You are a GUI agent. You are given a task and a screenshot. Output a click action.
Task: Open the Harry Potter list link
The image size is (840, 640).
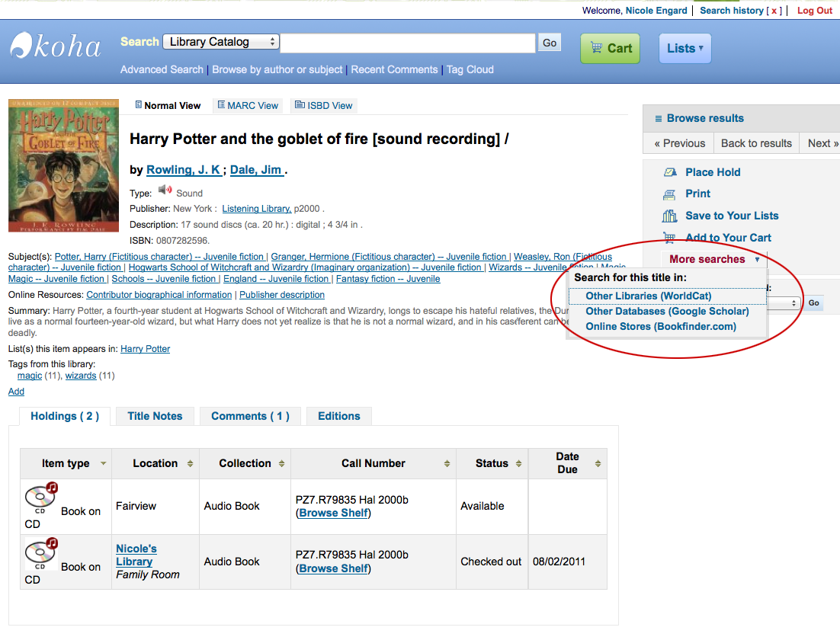(x=145, y=349)
